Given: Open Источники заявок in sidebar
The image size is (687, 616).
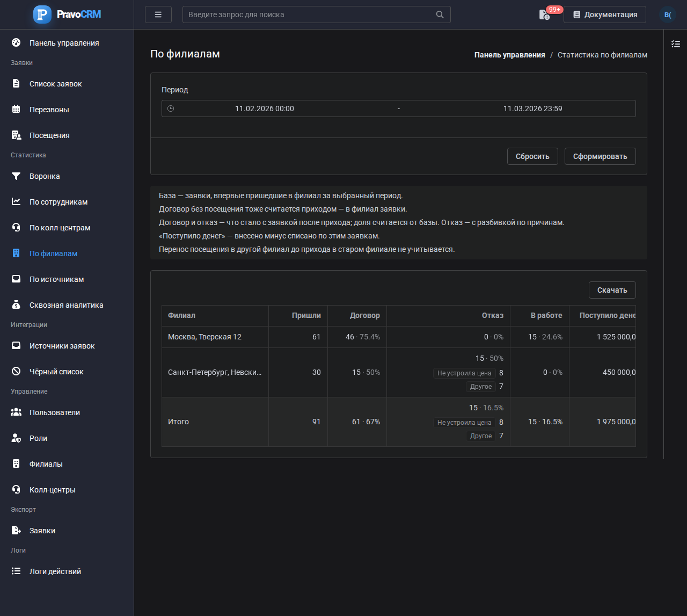Looking at the screenshot, I should 67,346.
